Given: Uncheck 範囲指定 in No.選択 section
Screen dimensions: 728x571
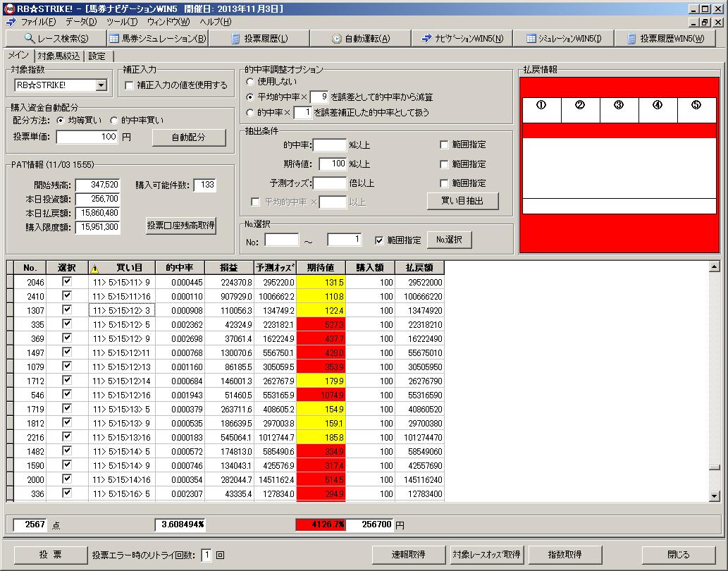Looking at the screenshot, I should coord(379,240).
